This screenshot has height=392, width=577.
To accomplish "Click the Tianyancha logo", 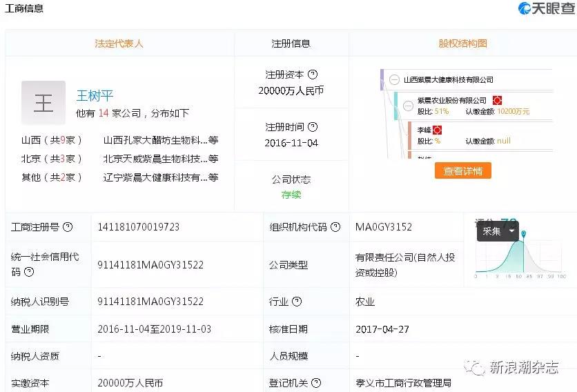I will 546,9.
